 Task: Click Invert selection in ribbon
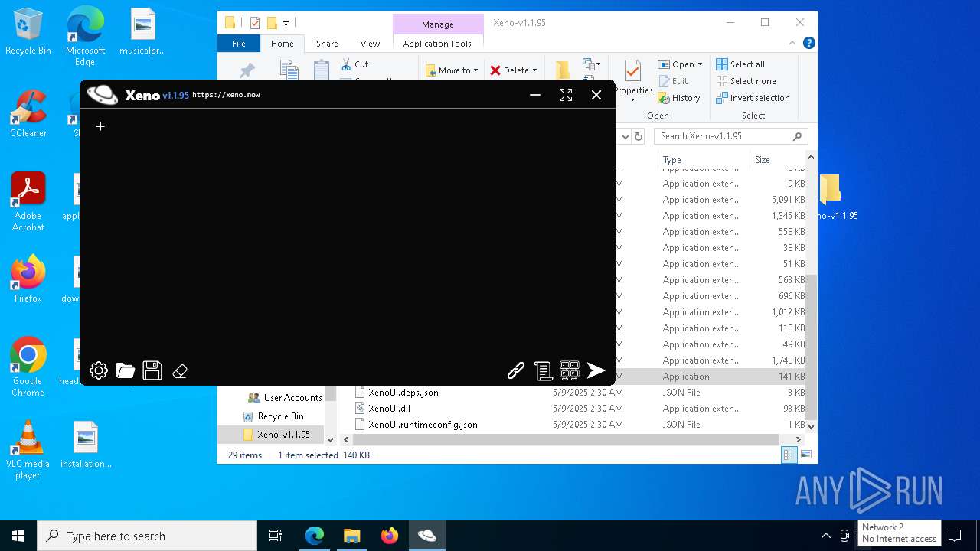[753, 98]
